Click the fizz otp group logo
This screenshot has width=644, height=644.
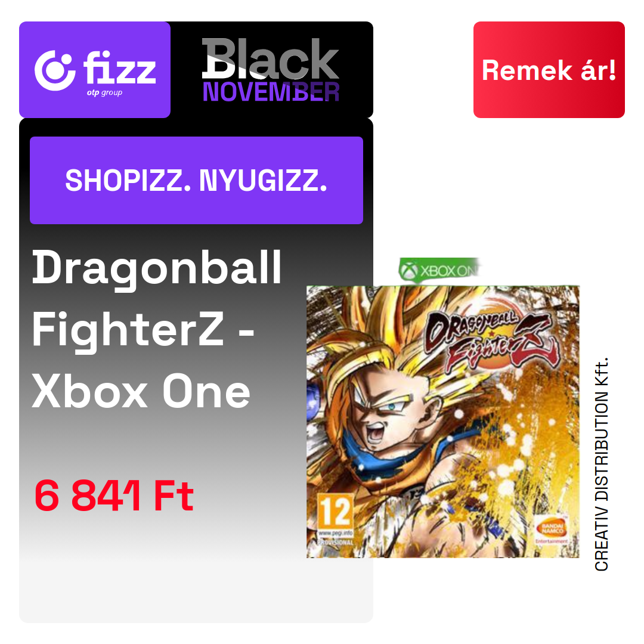click(95, 70)
